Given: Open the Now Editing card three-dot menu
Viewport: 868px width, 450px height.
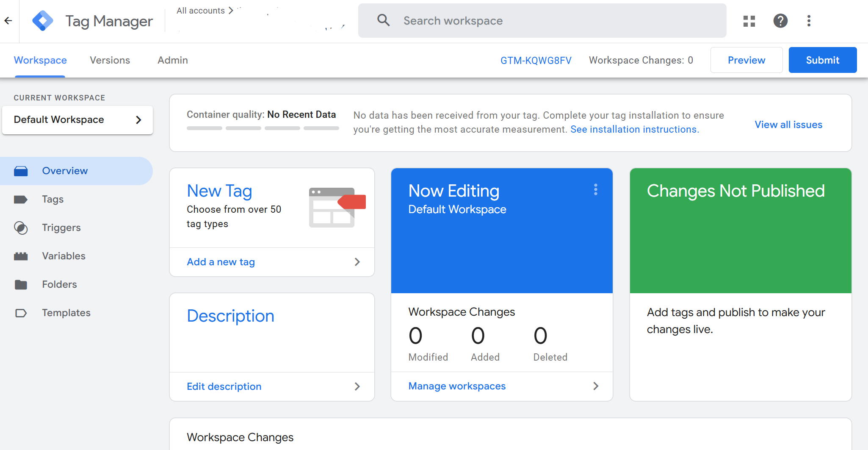Looking at the screenshot, I should tap(595, 189).
